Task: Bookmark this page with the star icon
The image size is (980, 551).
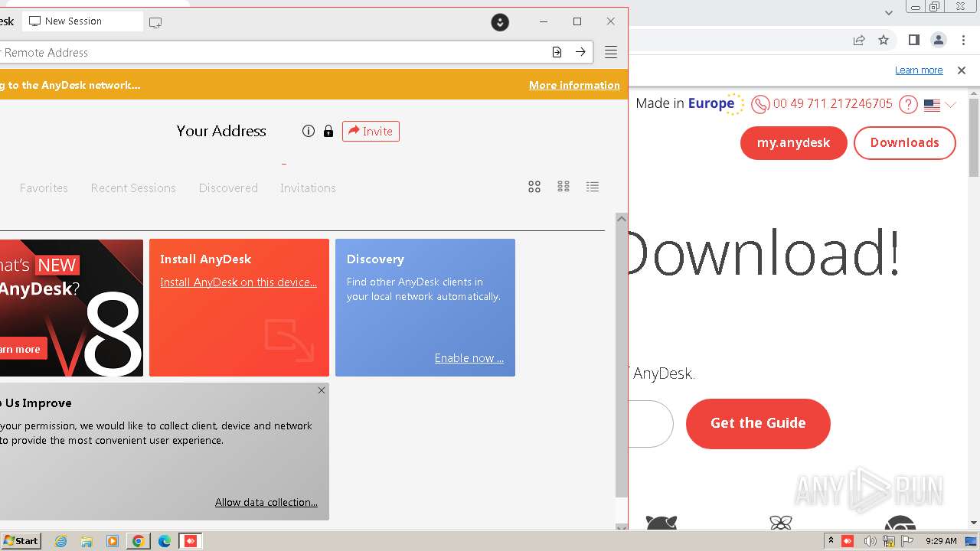Action: coord(884,40)
